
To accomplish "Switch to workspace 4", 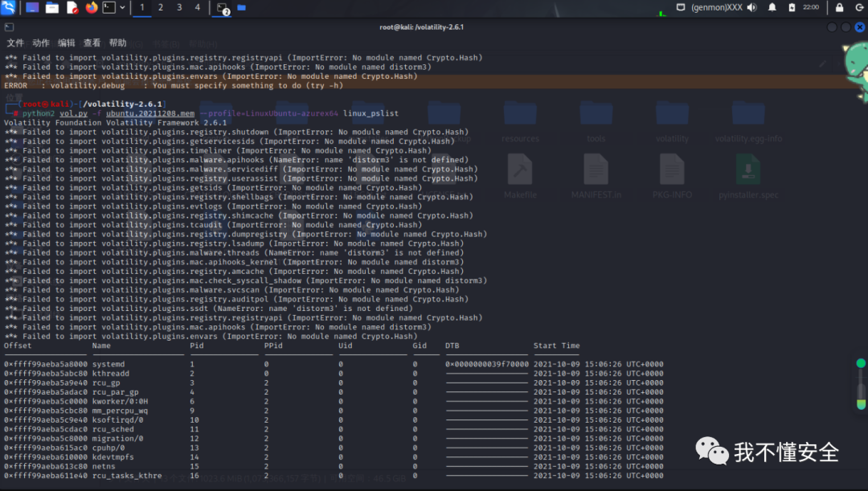I will [x=197, y=7].
